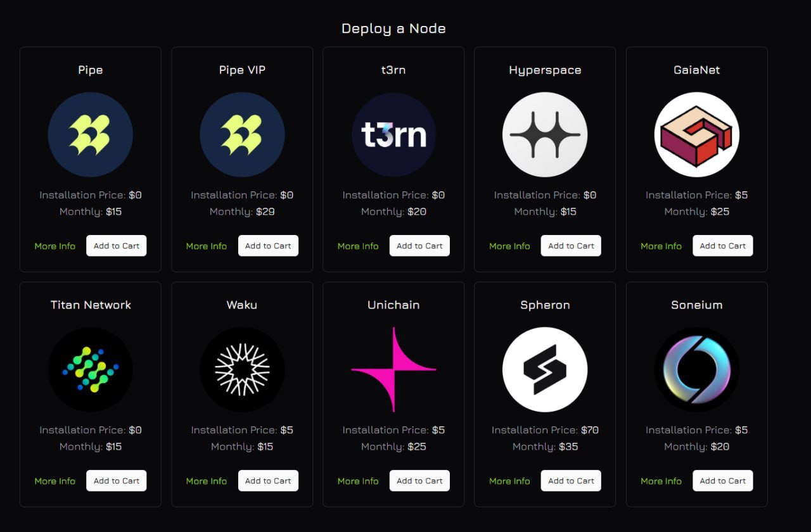Screen dimensions: 811x532
Task: Add the Hyperspace node to cart
Action: [571, 246]
